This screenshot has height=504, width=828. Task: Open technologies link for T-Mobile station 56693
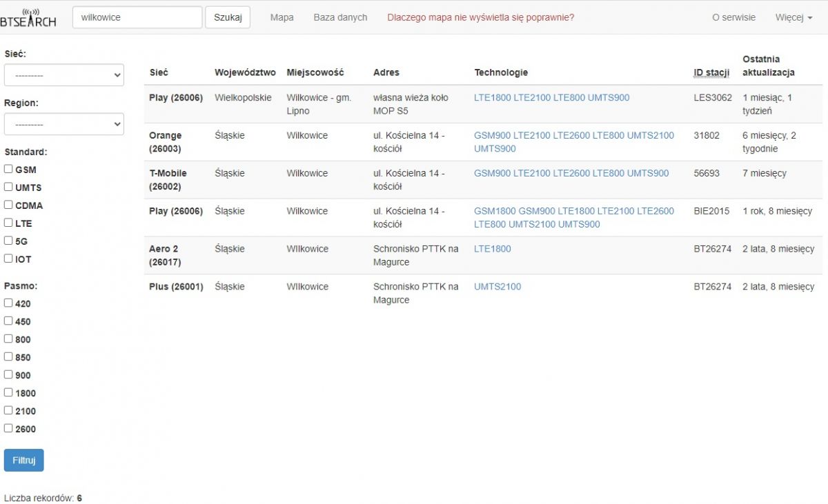(571, 174)
